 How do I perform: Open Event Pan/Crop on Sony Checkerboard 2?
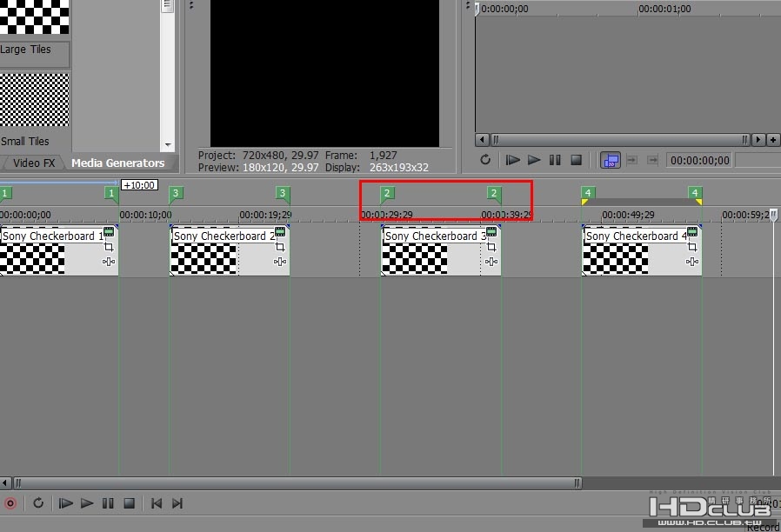tap(280, 247)
